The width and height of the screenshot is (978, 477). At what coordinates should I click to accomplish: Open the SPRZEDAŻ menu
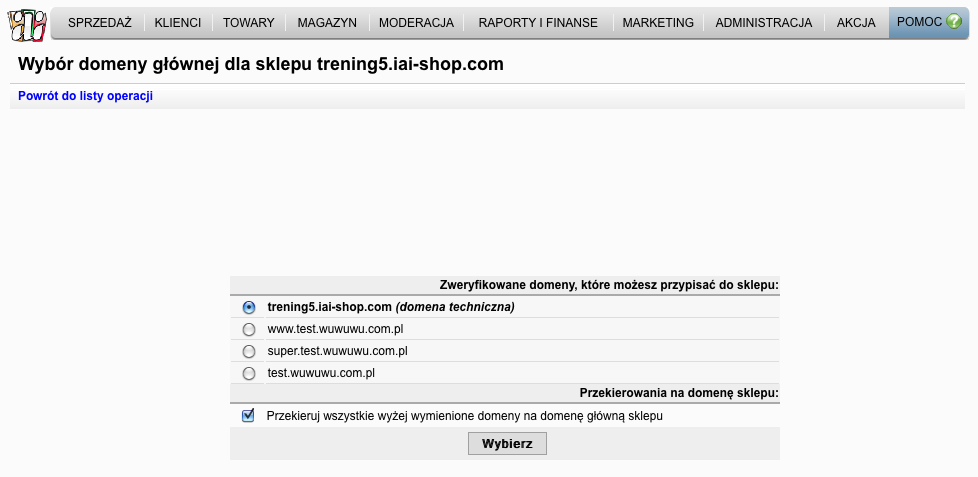click(x=100, y=22)
